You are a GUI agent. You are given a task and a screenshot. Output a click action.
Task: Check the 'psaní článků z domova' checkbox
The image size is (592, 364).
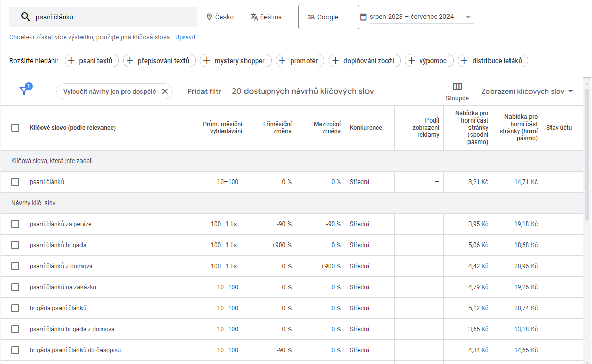point(15,266)
